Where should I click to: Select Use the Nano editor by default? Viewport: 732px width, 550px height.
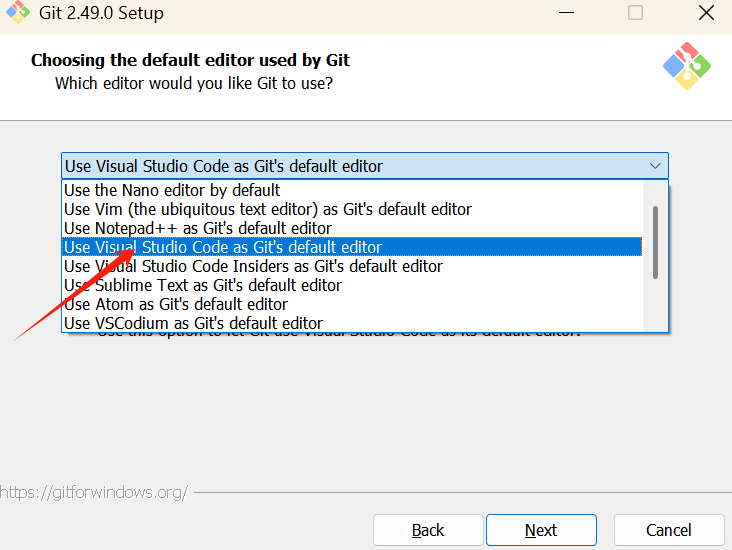(352, 190)
